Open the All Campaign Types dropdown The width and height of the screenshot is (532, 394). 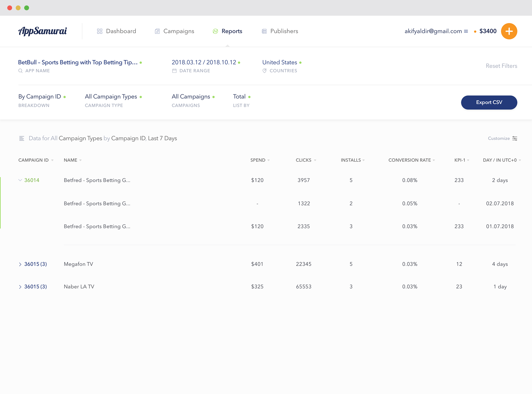coord(111,96)
